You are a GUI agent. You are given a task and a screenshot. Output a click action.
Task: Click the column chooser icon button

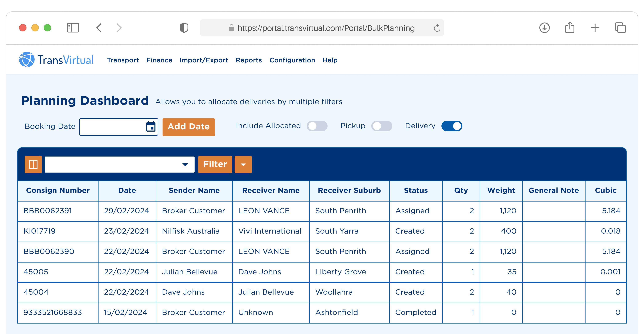point(33,164)
